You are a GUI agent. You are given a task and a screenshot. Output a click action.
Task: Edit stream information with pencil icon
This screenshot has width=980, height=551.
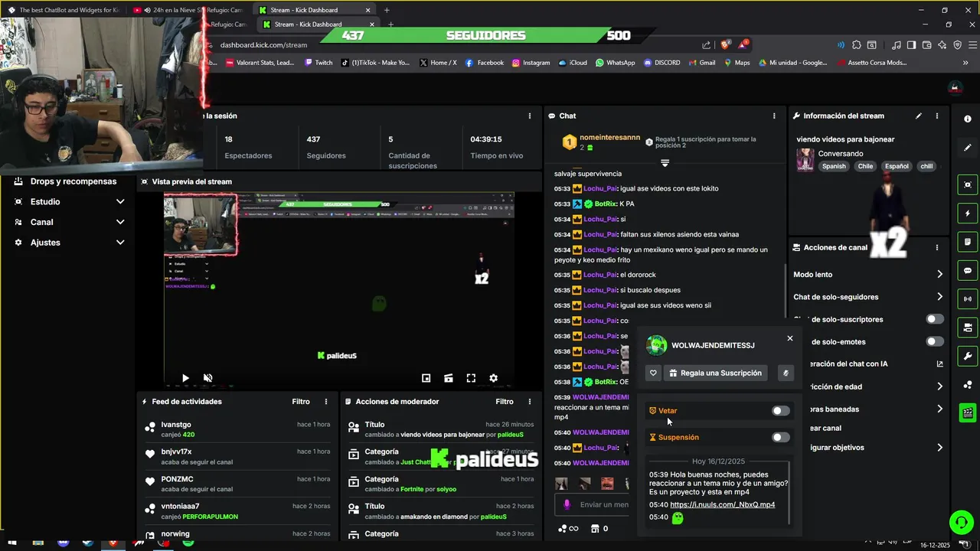(919, 116)
